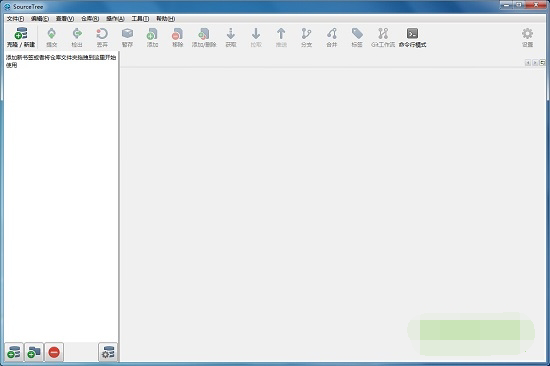
Task: Click the Tag (标签) toolbar icon
Action: point(357,34)
